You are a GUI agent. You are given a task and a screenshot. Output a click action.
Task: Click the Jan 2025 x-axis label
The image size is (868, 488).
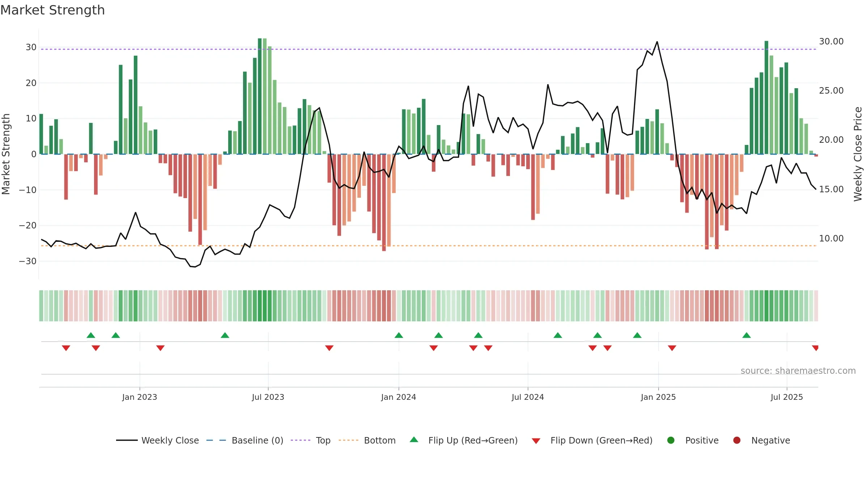[658, 397]
